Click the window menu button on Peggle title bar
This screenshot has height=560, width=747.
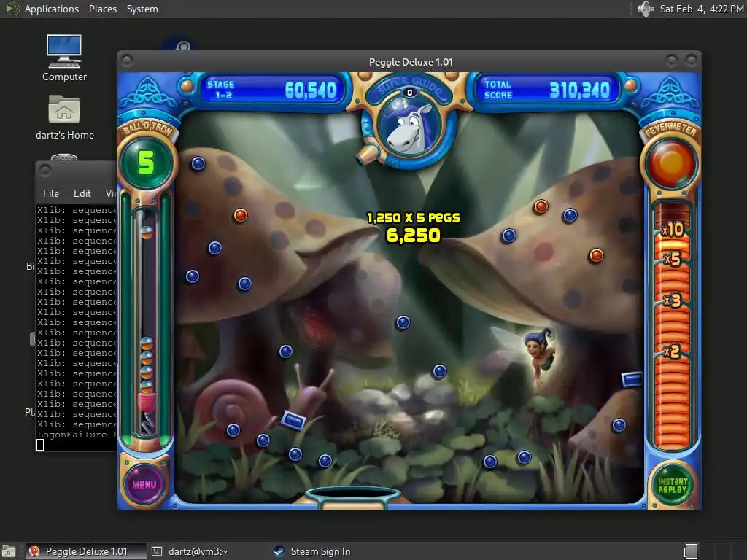coord(127,61)
